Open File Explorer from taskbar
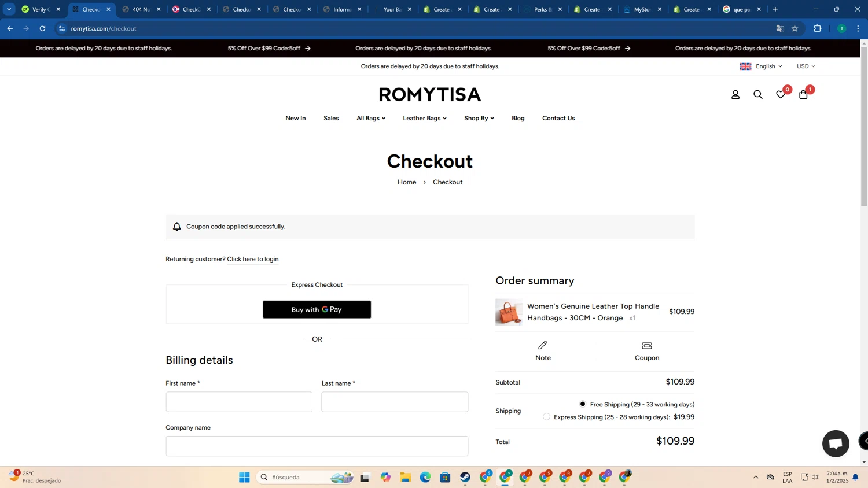The width and height of the screenshot is (868, 488). click(x=405, y=477)
